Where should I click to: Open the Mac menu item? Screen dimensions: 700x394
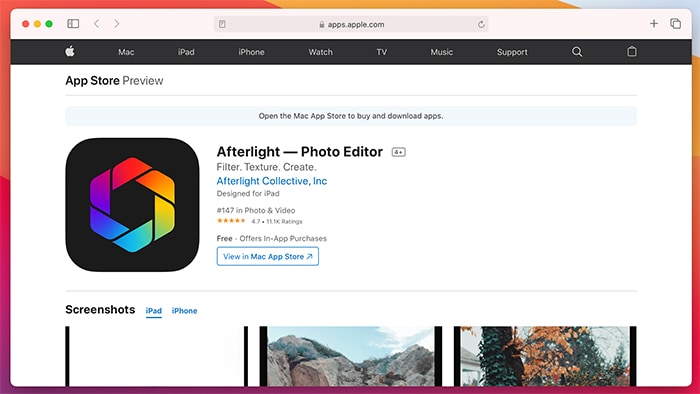point(126,52)
